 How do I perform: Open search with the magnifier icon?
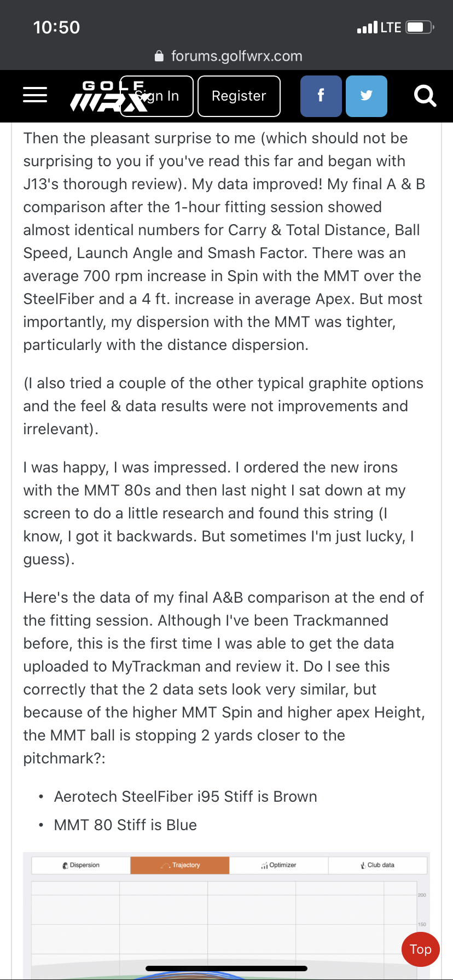point(425,96)
